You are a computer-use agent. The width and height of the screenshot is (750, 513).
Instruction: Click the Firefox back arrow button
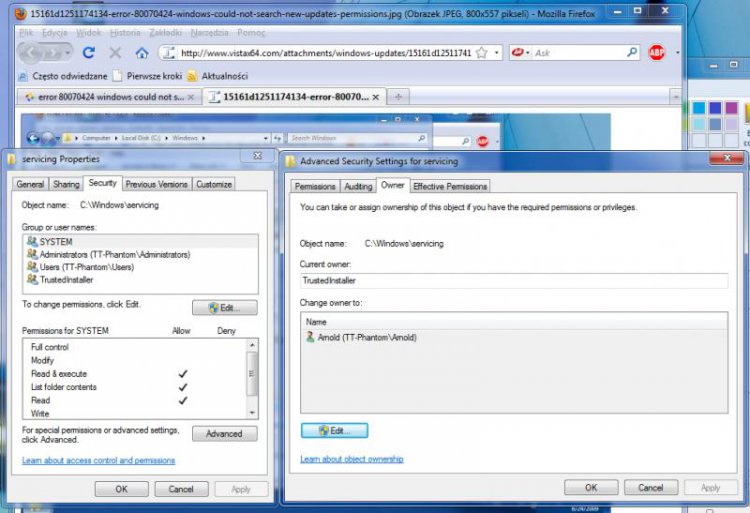(x=32, y=53)
